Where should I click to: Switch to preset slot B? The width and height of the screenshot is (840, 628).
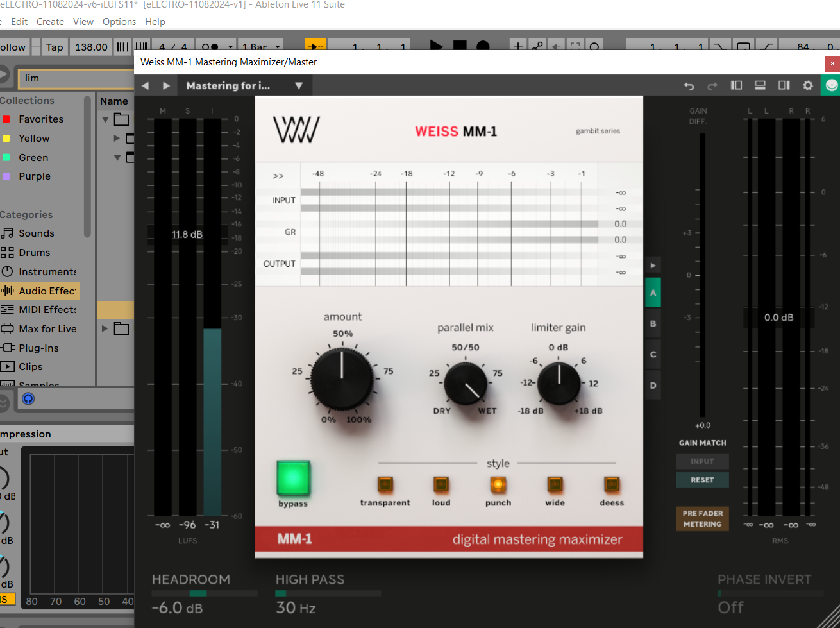653,324
